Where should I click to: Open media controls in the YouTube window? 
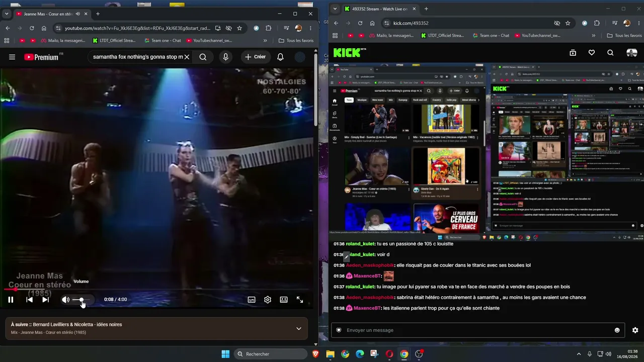click(286, 28)
